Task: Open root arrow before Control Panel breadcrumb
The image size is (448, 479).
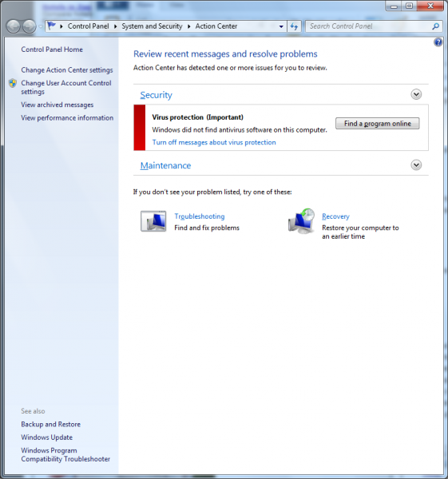Action: 61,26
